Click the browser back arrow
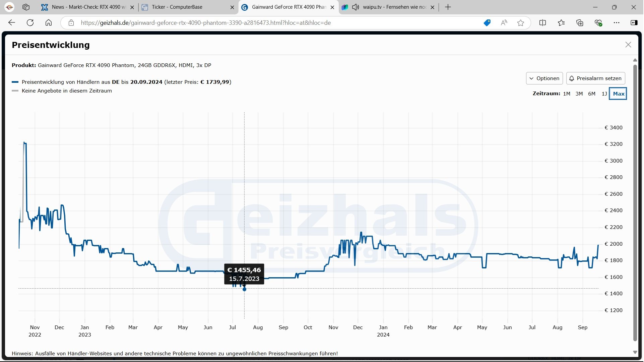 (12, 23)
